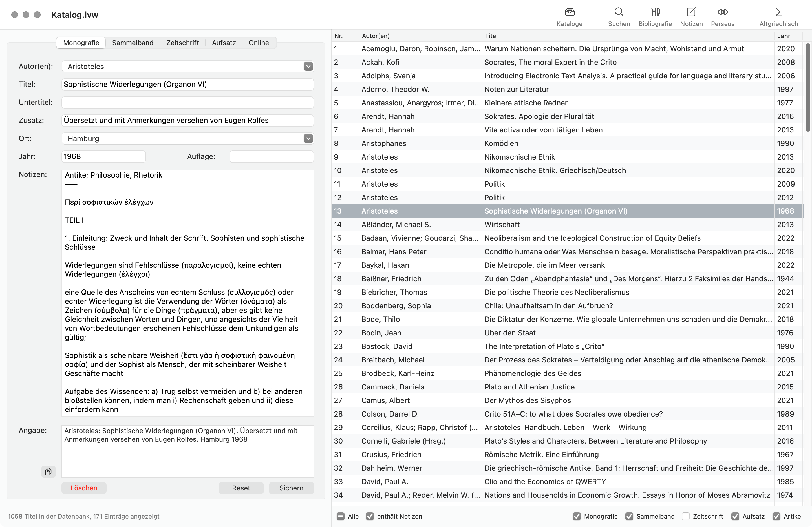Click the Reset button
The width and height of the screenshot is (812, 527).
241,488
